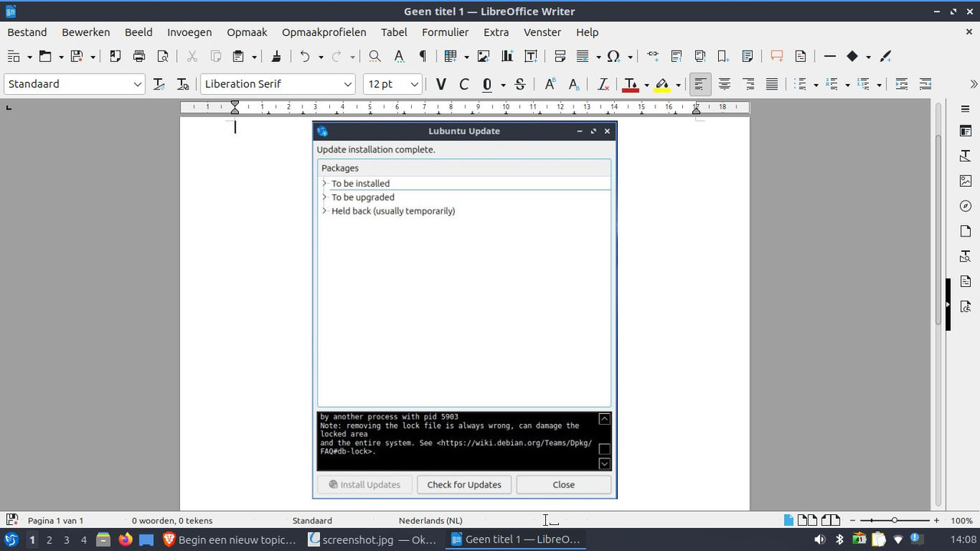Toggle Align Right paragraph

pos(749,84)
